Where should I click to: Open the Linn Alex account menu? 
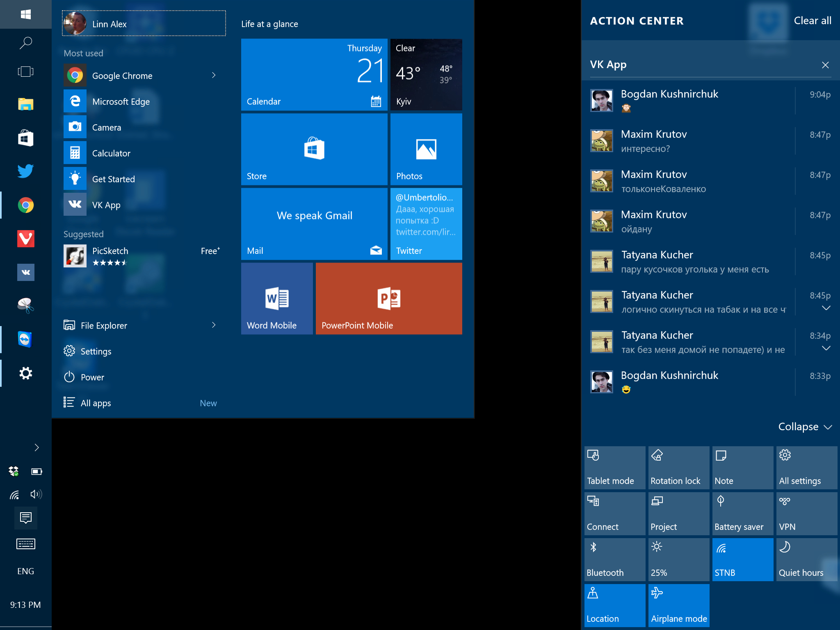144,23
